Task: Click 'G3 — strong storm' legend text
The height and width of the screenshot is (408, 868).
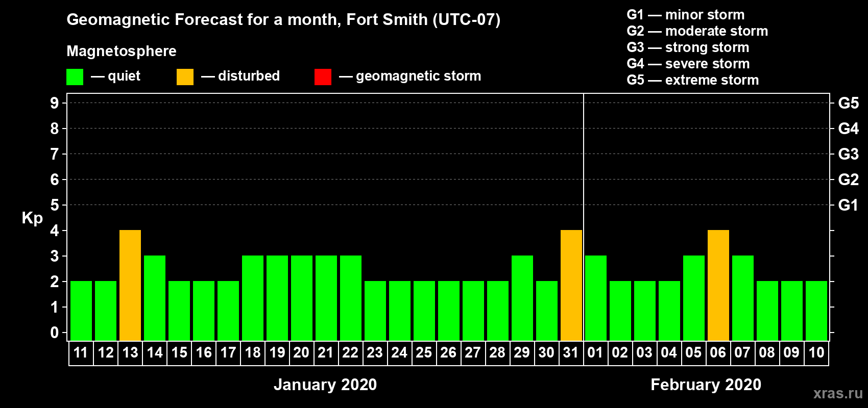Action: click(688, 47)
